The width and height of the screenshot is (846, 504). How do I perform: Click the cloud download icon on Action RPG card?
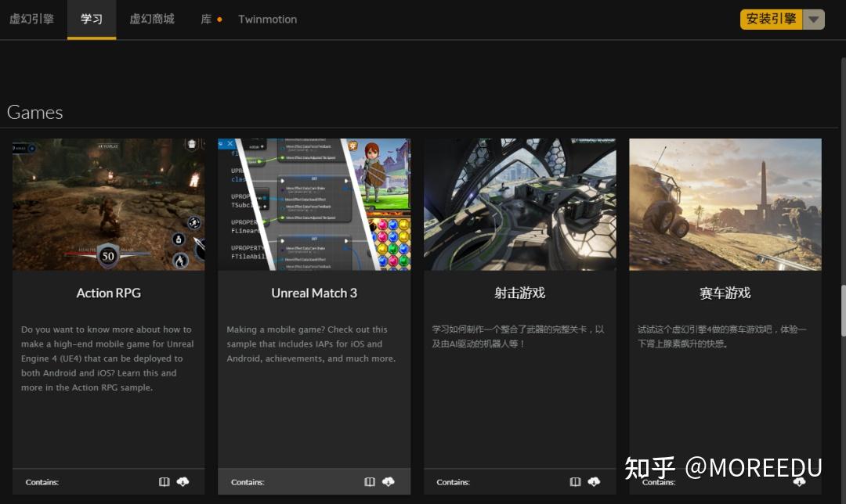click(183, 482)
